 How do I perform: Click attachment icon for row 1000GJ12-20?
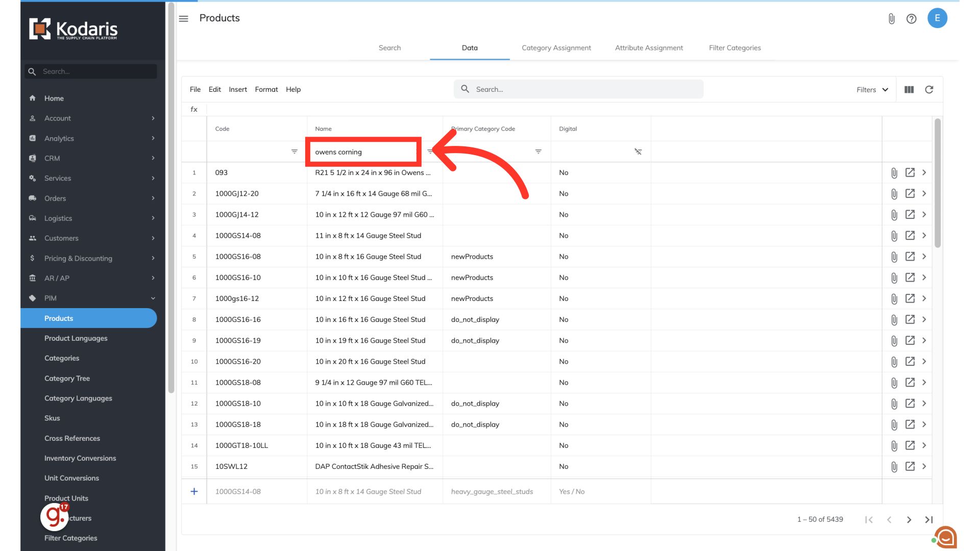point(894,194)
